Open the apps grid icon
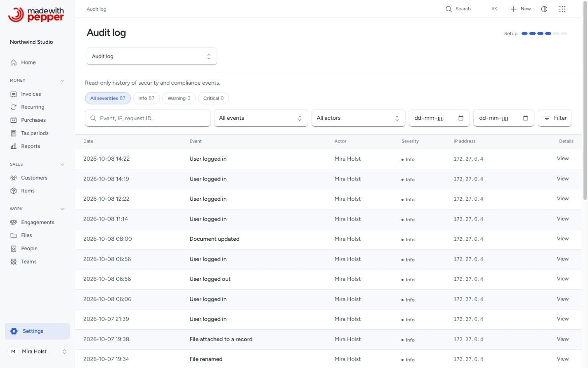The image size is (588, 368). pyautogui.click(x=562, y=9)
